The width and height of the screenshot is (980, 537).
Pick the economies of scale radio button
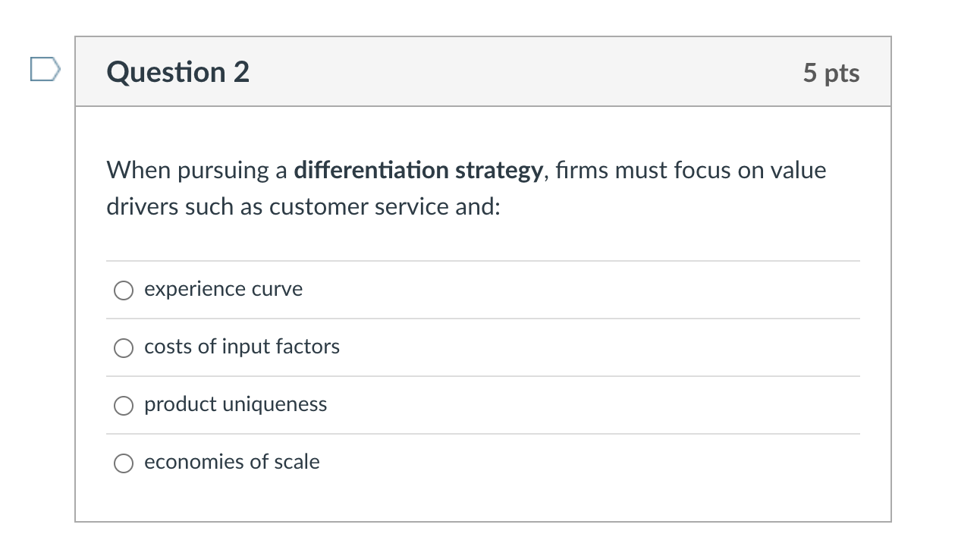coord(123,463)
